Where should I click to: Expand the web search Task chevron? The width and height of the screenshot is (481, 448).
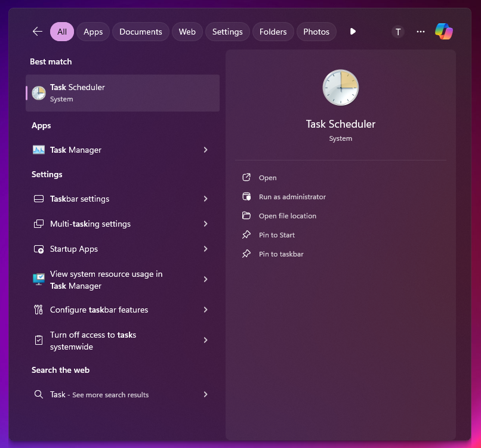205,394
